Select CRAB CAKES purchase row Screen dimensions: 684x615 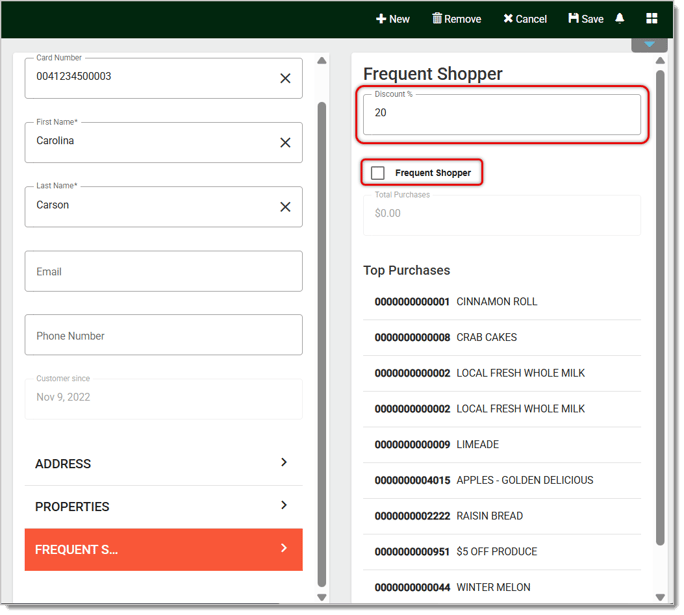[502, 337]
